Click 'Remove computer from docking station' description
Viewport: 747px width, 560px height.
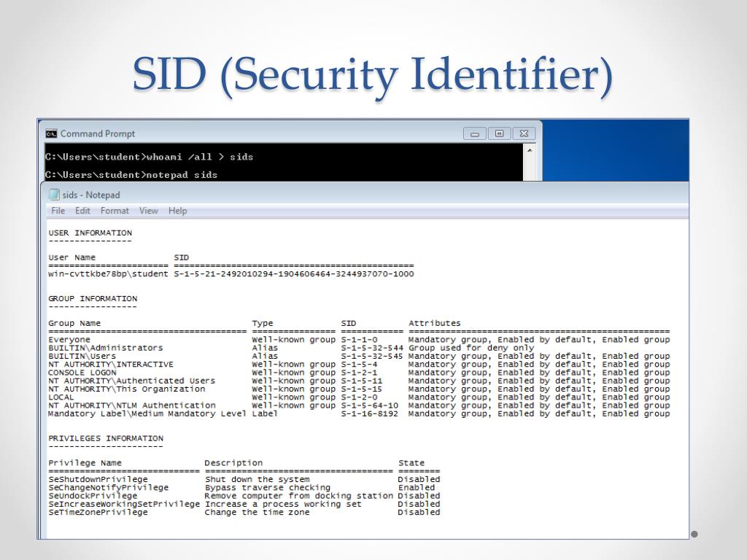pos(298,496)
